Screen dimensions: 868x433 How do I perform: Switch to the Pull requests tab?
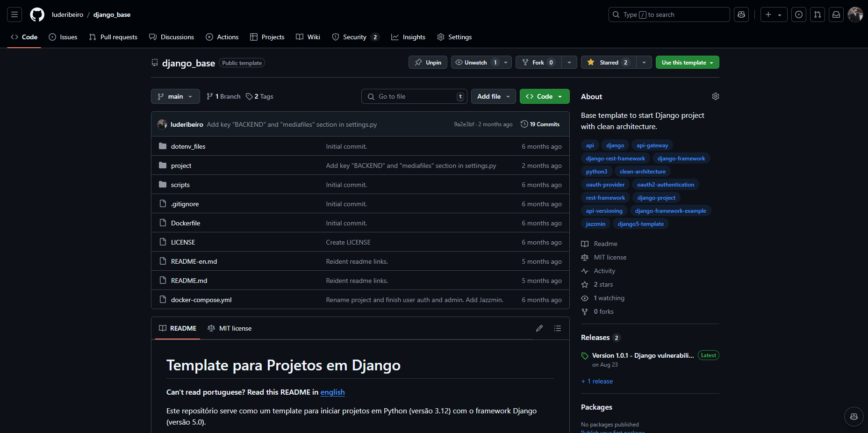[x=113, y=37]
